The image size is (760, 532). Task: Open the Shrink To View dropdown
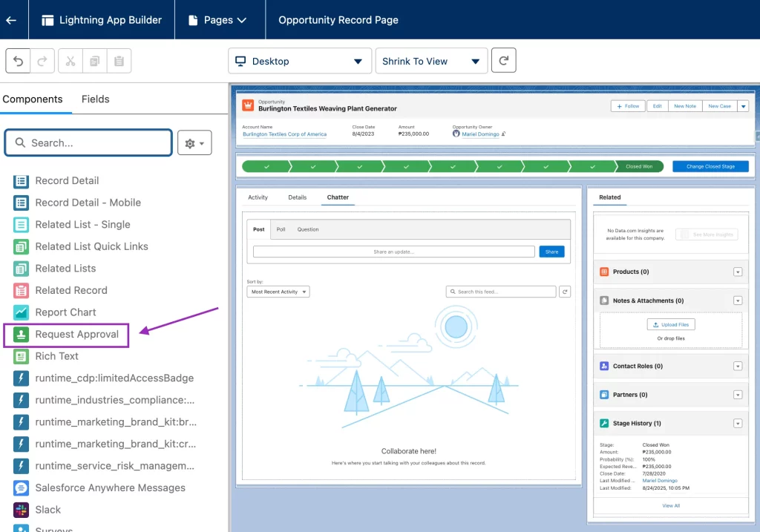pyautogui.click(x=431, y=61)
